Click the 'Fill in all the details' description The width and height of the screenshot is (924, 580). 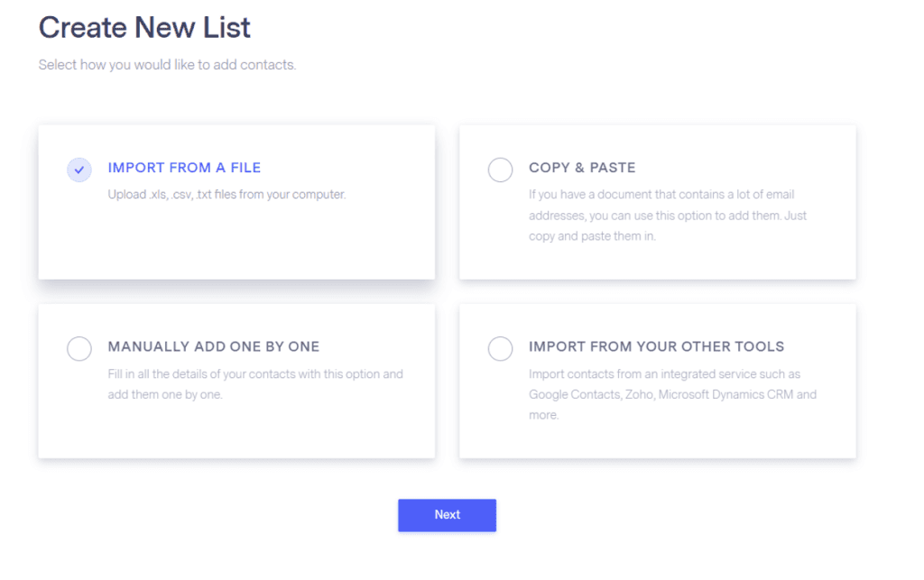pos(255,373)
